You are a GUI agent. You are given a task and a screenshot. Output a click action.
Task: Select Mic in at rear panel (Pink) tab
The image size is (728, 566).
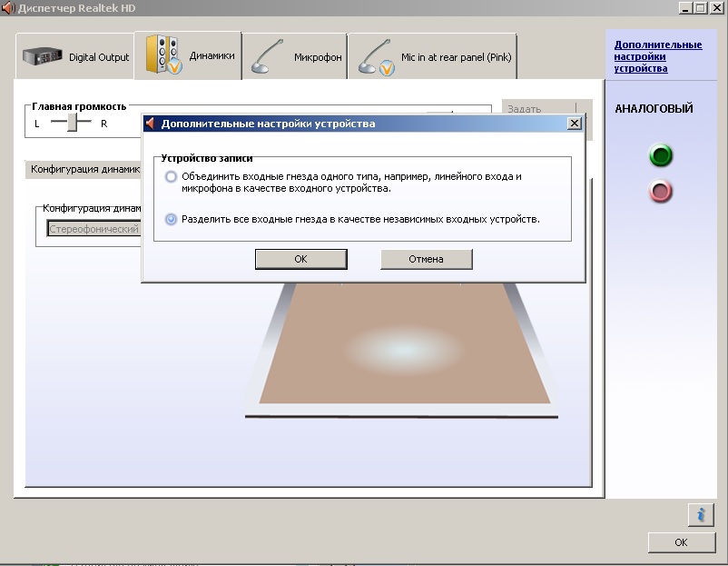click(x=432, y=56)
